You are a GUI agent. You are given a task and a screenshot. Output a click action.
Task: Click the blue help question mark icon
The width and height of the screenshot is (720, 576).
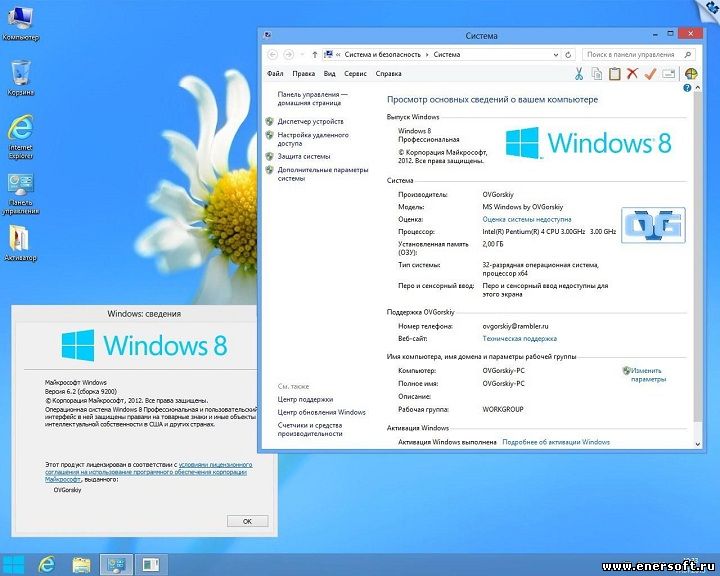click(x=687, y=88)
